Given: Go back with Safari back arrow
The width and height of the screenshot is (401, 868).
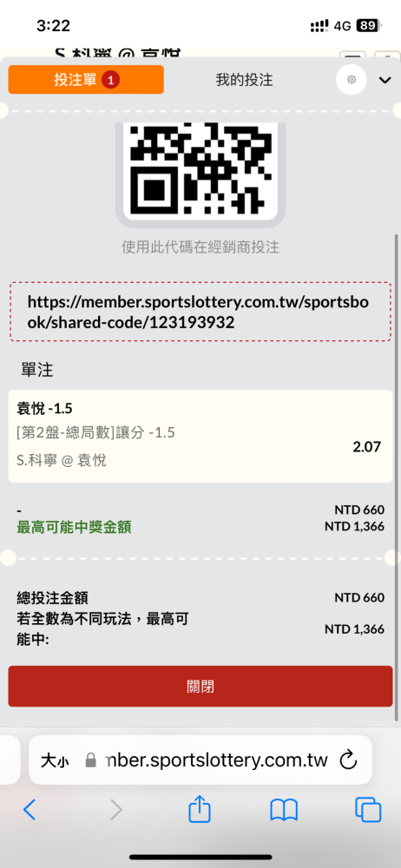Looking at the screenshot, I should click(x=30, y=811).
